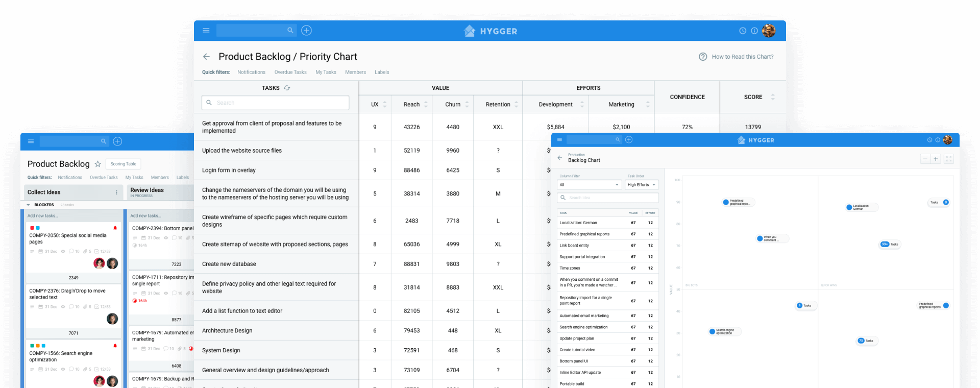Click the plus add icon in Priority Chart header
The height and width of the screenshot is (388, 980).
click(306, 31)
